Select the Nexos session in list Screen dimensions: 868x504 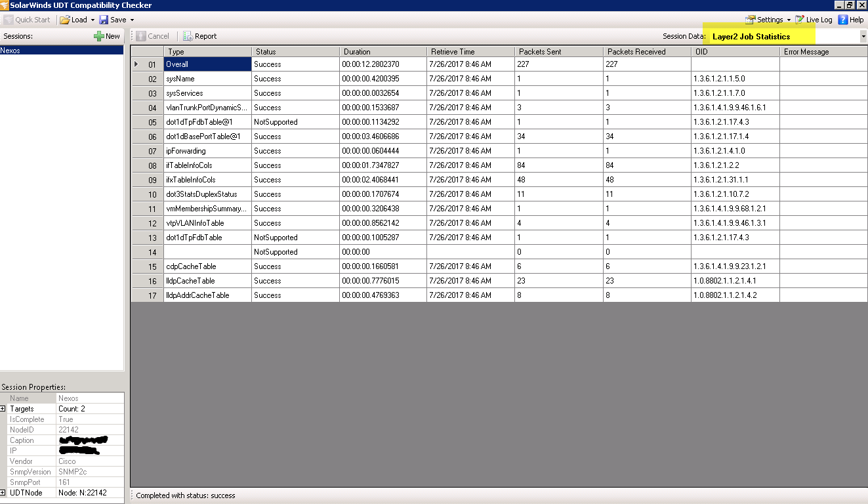(x=62, y=50)
